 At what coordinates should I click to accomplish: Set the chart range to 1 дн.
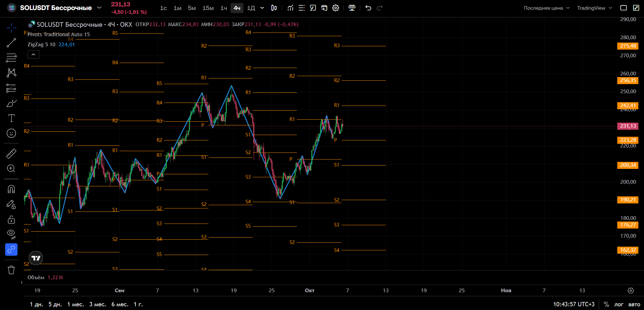tap(36, 304)
